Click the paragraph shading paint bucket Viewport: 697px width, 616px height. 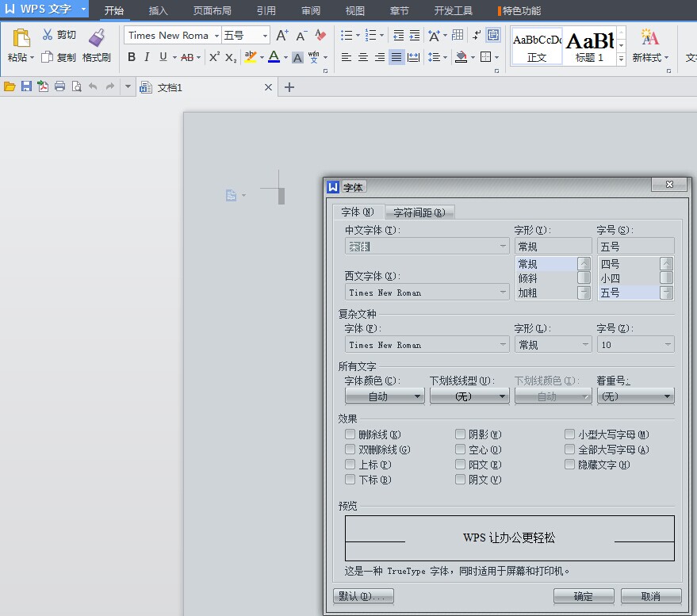point(461,57)
